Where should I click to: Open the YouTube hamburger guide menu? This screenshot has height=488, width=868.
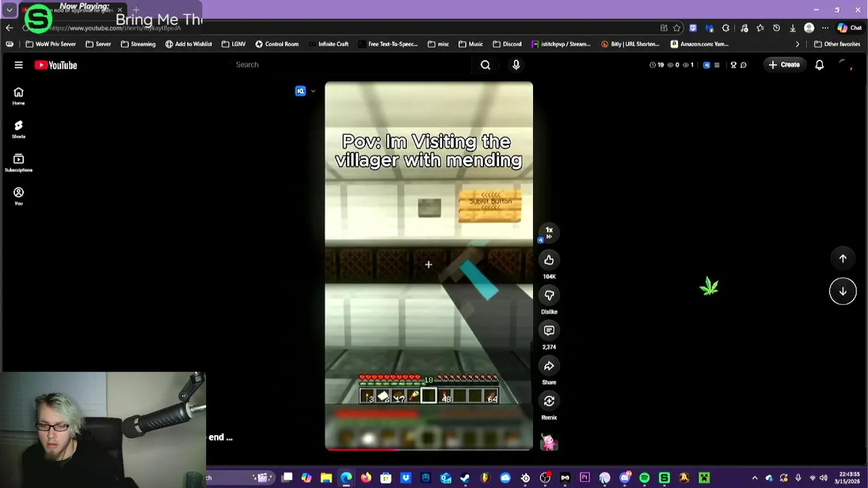(19, 65)
